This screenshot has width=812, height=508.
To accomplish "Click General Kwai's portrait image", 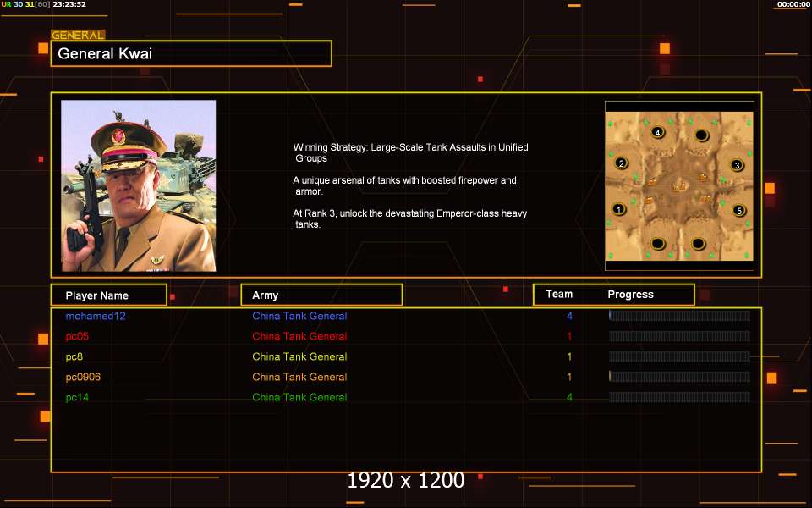I will (x=138, y=185).
